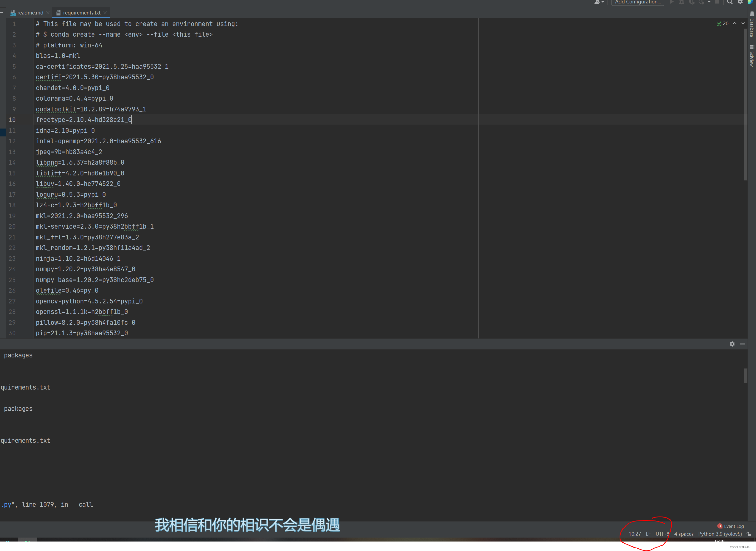Click the terminal panel scrollbar thumb
Screen dimensions: 756x551
745,376
